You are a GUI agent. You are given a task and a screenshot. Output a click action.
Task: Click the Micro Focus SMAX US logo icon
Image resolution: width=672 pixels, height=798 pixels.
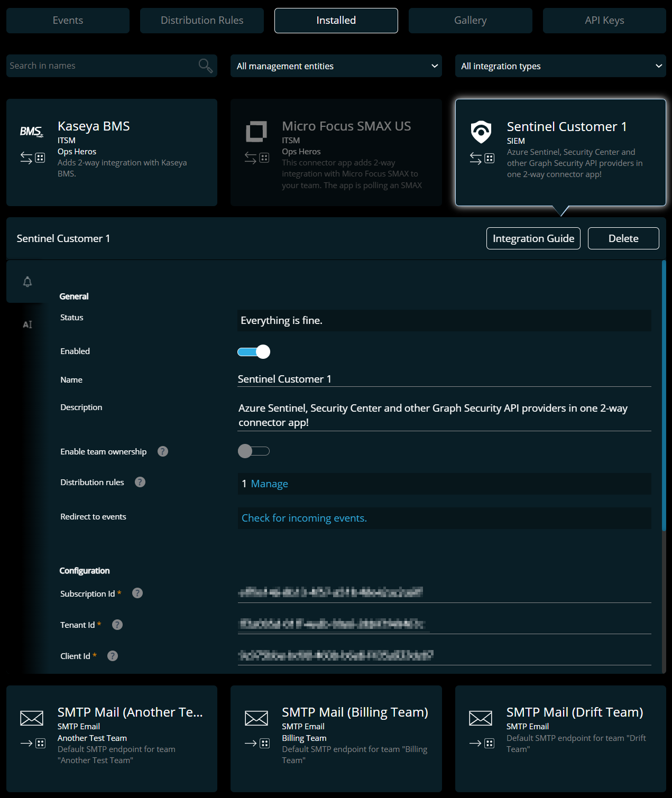(256, 132)
